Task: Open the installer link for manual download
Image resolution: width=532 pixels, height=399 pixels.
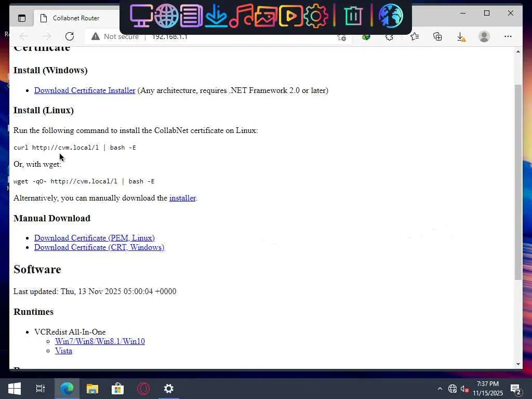Action: point(182,198)
